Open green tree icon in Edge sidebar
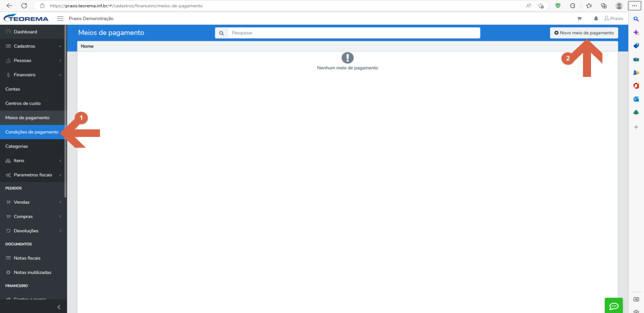The width and height of the screenshot is (644, 313). click(636, 112)
